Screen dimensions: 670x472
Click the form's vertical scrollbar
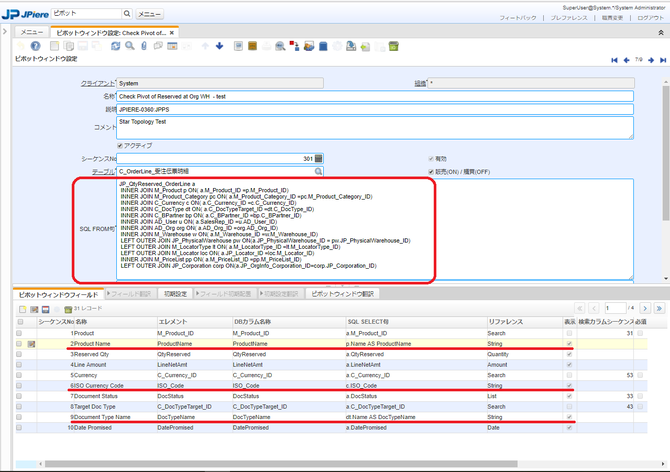point(666,153)
